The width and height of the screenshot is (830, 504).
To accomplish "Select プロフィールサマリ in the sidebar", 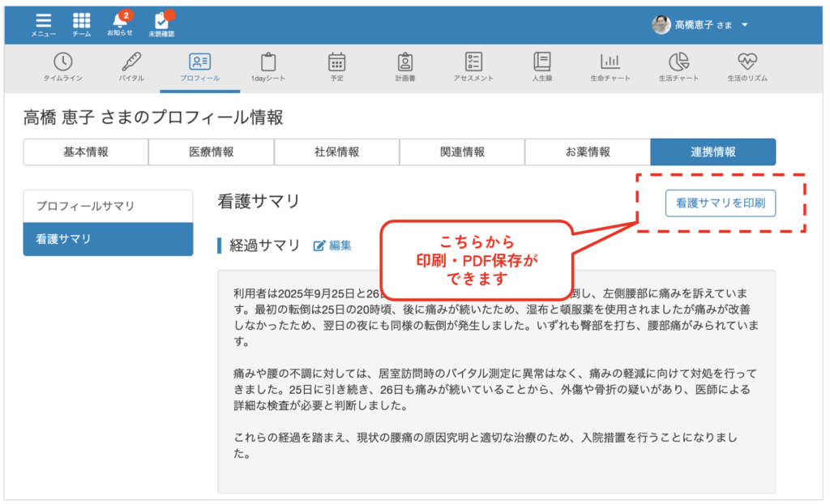I will (x=108, y=206).
